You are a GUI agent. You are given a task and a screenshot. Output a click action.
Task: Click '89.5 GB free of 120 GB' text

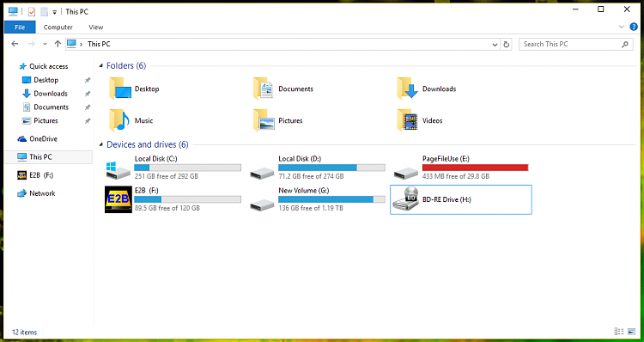[167, 208]
